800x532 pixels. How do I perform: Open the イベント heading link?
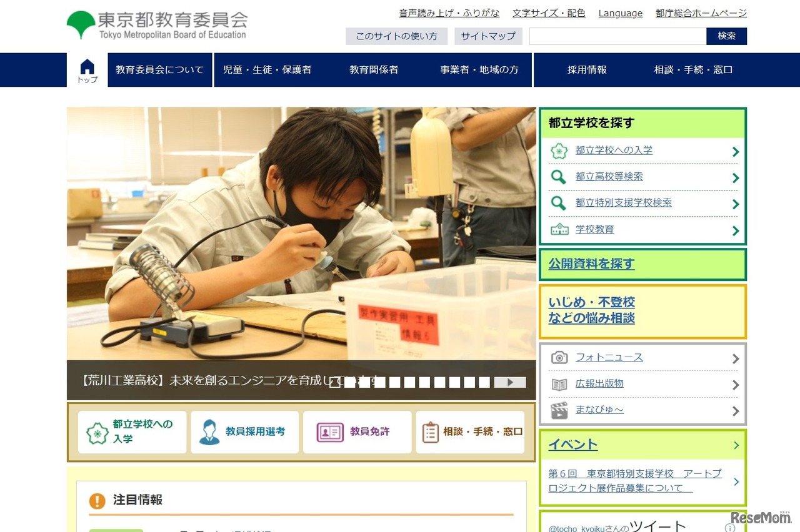tap(573, 445)
